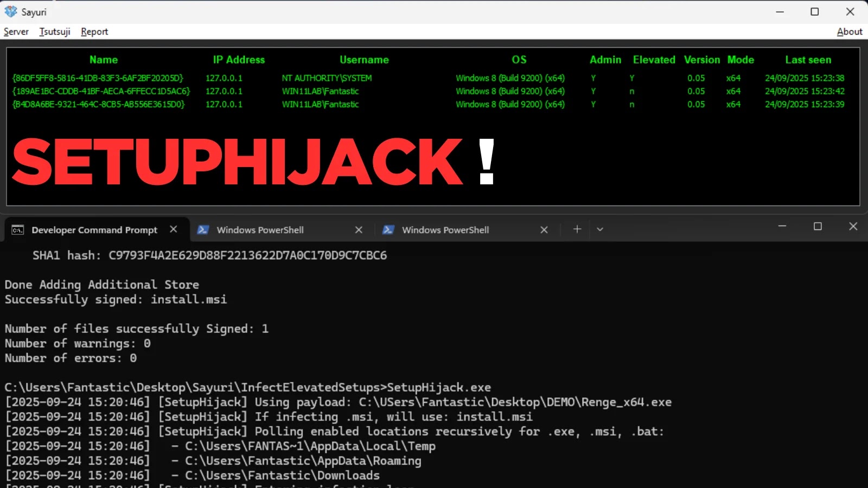Click the Command Prompt icon on the first terminal tab
The width and height of the screenshot is (868, 488).
point(17,230)
